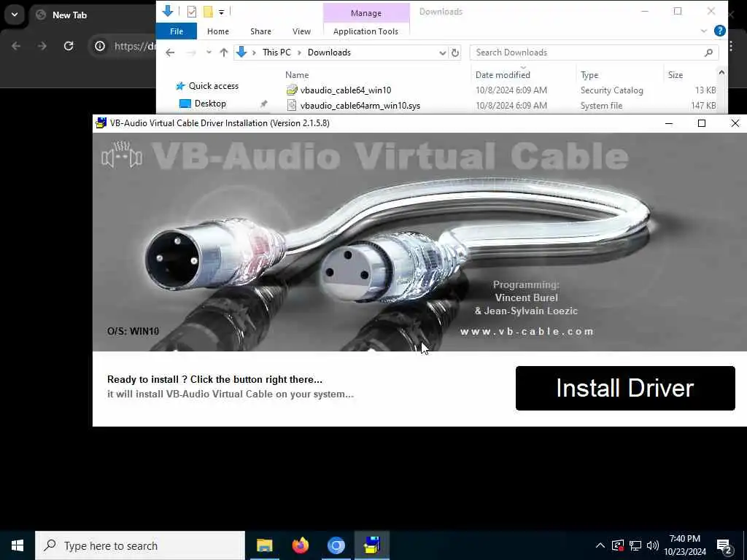Open File Explorer from the taskbar
This screenshot has height=560, width=747.
(x=264, y=545)
